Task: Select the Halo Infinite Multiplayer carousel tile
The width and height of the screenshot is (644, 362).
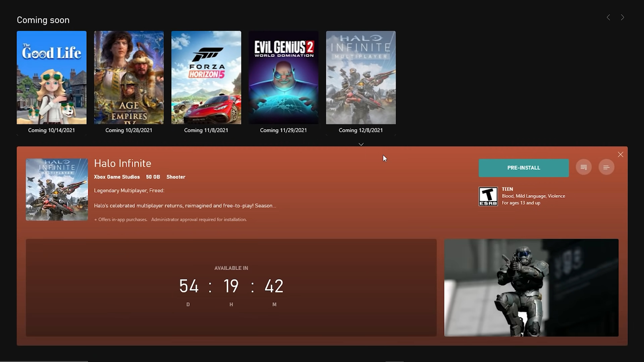Action: click(x=361, y=77)
